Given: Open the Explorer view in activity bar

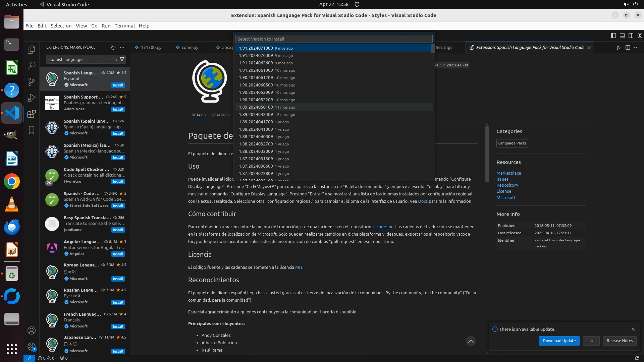Looking at the screenshot, I should [32, 50].
